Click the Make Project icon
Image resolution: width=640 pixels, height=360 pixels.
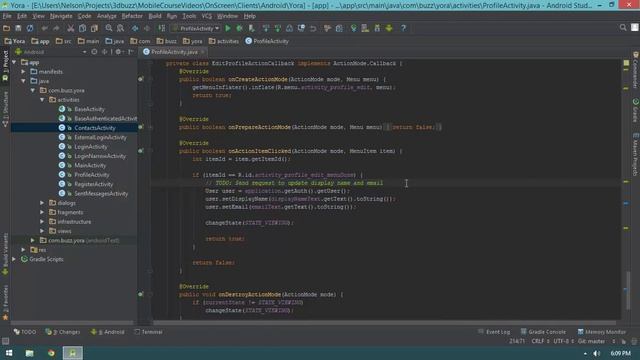162,28
